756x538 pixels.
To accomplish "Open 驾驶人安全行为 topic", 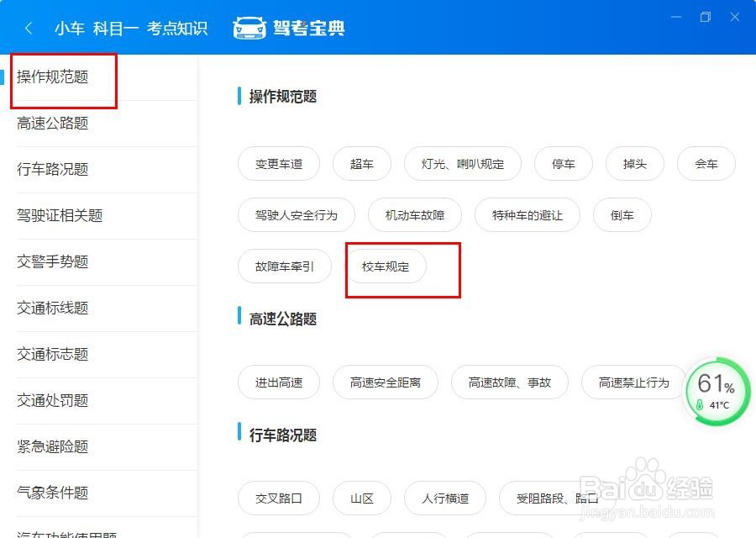I will tap(296, 215).
